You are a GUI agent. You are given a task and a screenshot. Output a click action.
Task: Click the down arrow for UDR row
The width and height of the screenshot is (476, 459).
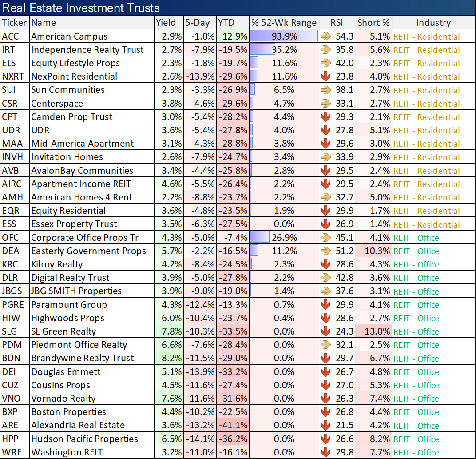point(326,130)
